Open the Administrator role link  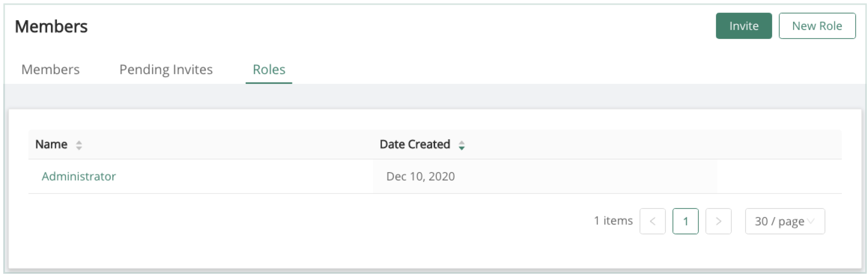[79, 176]
